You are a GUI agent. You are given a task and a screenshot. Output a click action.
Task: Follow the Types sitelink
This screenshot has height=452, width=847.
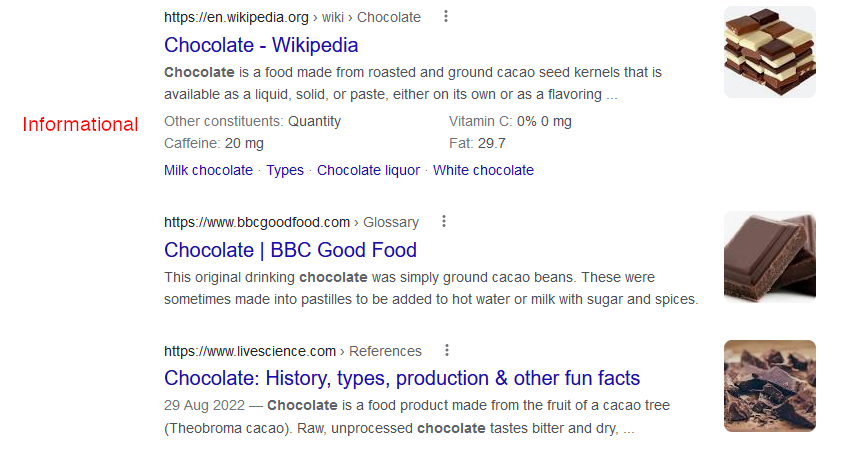[285, 170]
